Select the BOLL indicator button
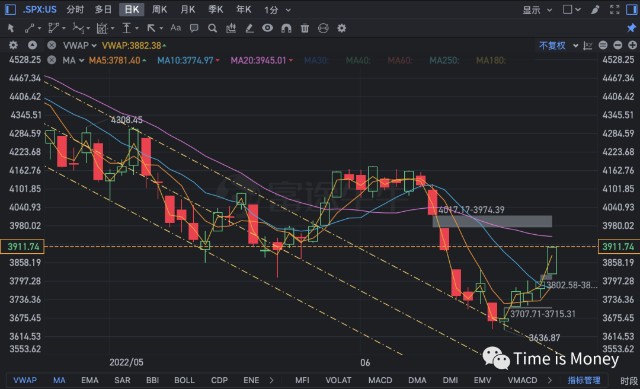The width and height of the screenshot is (640, 389). click(x=184, y=380)
